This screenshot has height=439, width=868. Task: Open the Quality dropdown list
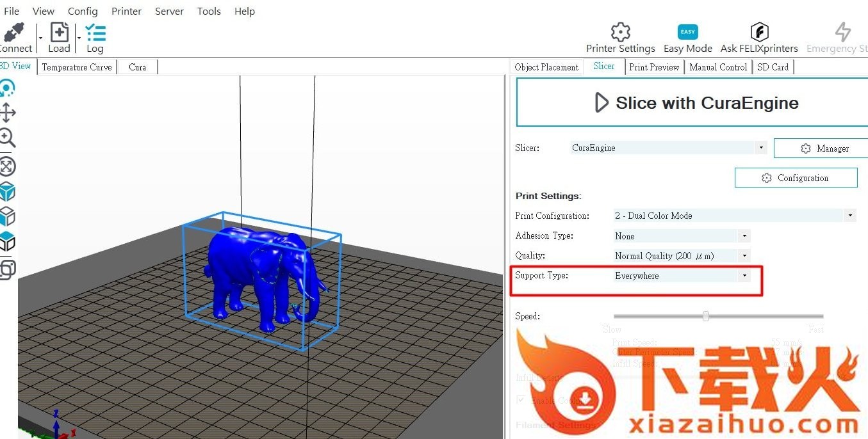(744, 256)
